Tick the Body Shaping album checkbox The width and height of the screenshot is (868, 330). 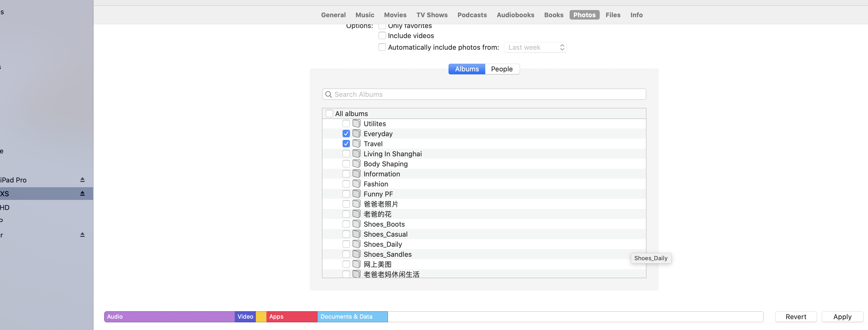[346, 164]
